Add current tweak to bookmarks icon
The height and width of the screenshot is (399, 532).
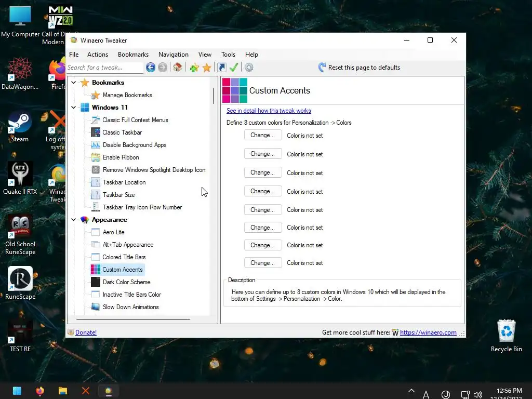click(194, 68)
